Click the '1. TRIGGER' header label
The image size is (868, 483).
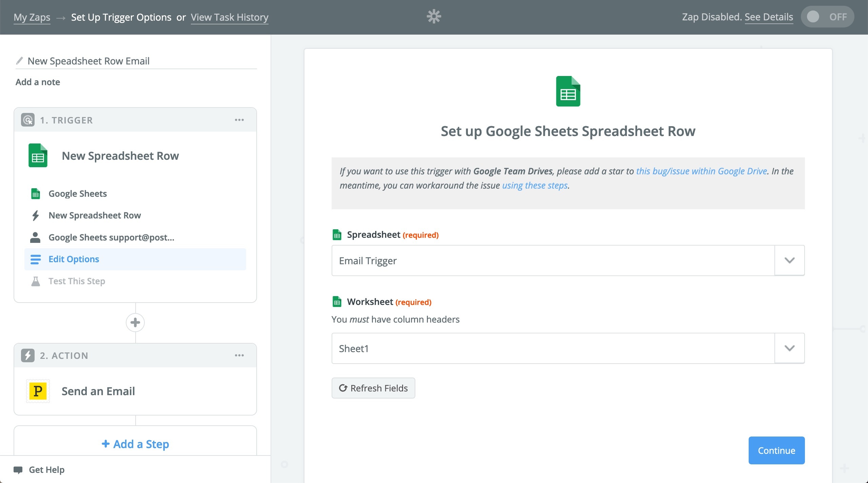(66, 120)
